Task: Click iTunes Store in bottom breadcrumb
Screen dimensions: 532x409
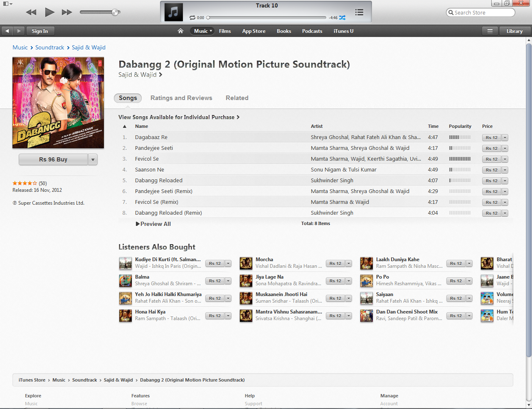Action: tap(32, 380)
